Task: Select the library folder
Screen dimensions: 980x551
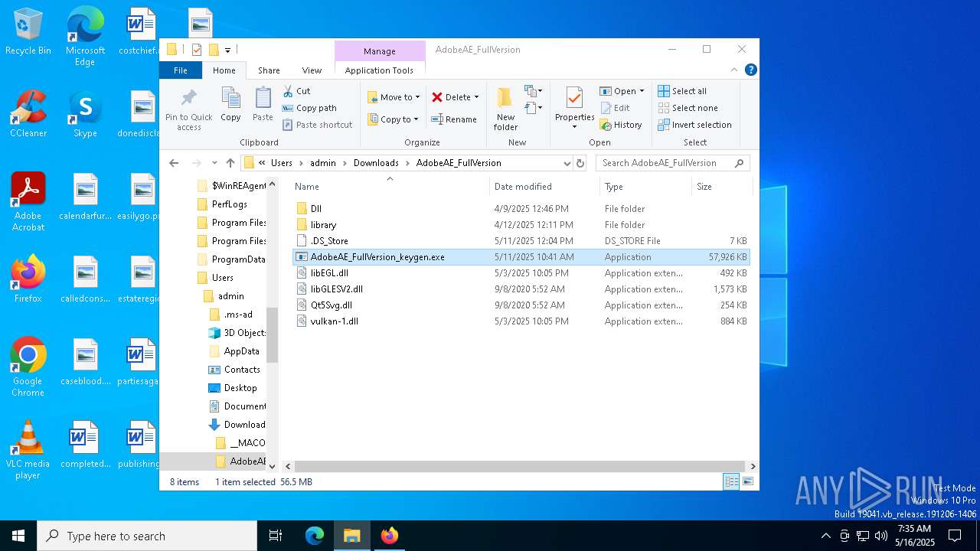Action: point(521,225)
